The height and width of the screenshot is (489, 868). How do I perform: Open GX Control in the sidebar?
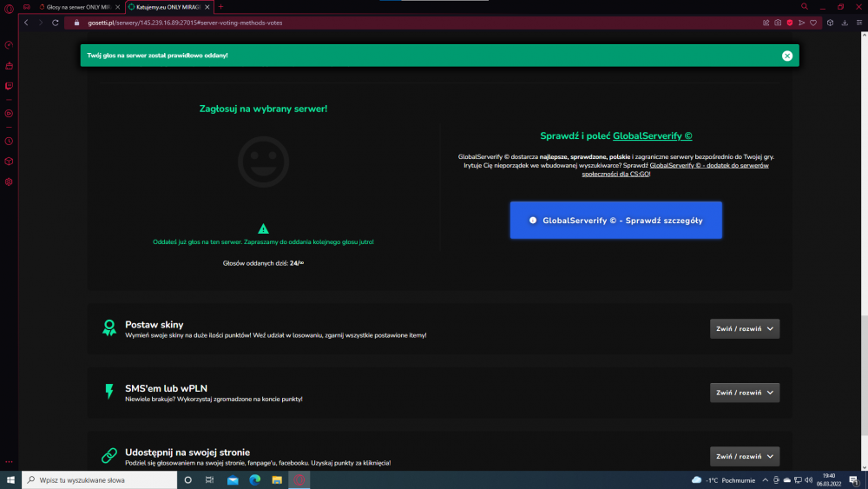(9, 45)
